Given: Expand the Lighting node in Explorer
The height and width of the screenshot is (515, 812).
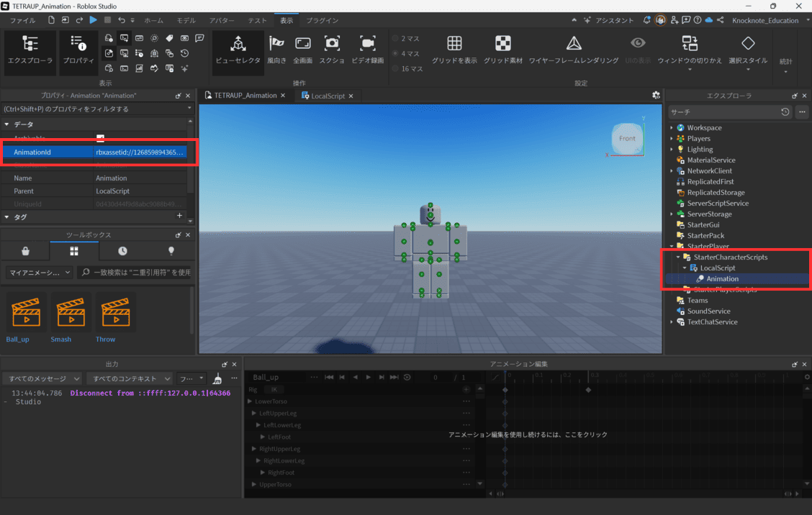Looking at the screenshot, I should coord(672,149).
